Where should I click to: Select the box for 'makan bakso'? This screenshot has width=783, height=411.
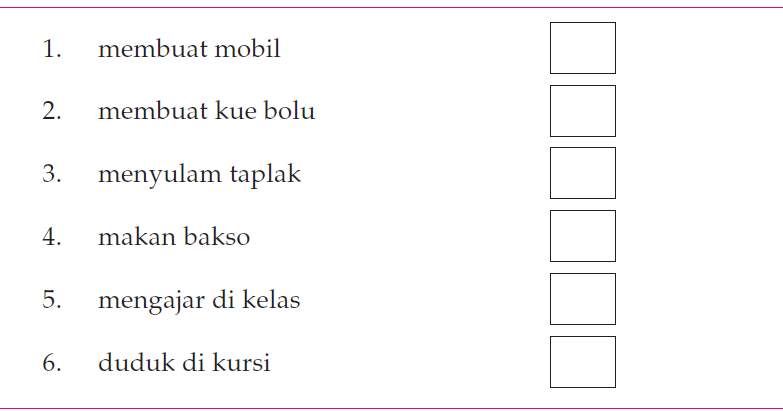(583, 236)
